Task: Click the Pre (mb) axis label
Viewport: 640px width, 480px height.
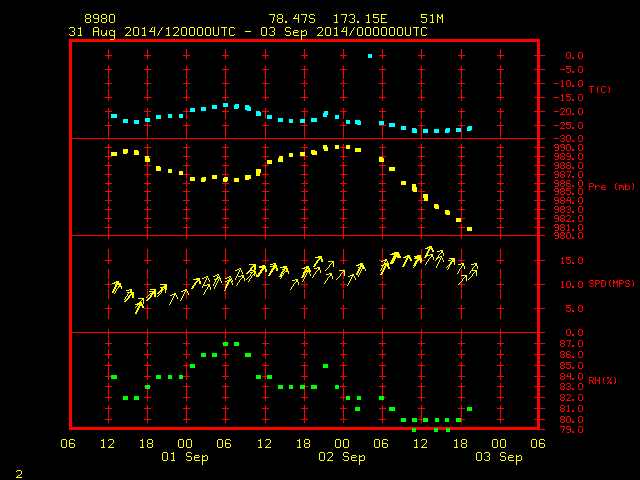Action: pyautogui.click(x=611, y=187)
